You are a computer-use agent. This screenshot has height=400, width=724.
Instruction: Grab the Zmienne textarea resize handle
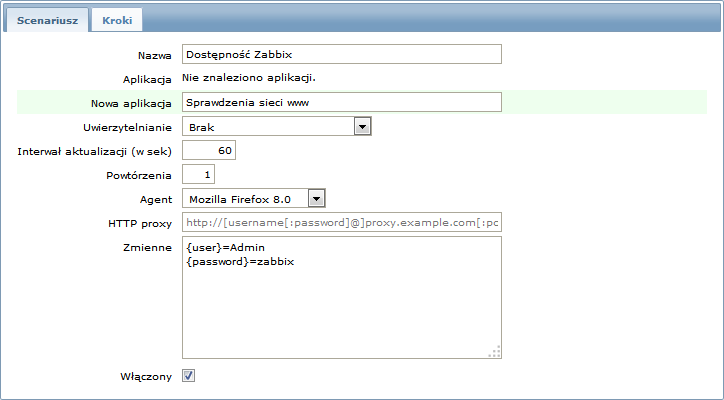[x=495, y=352]
